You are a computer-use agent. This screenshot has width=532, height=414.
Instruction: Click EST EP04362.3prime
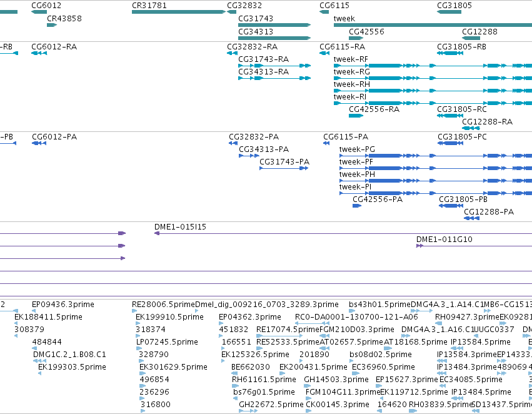pyautogui.click(x=249, y=317)
